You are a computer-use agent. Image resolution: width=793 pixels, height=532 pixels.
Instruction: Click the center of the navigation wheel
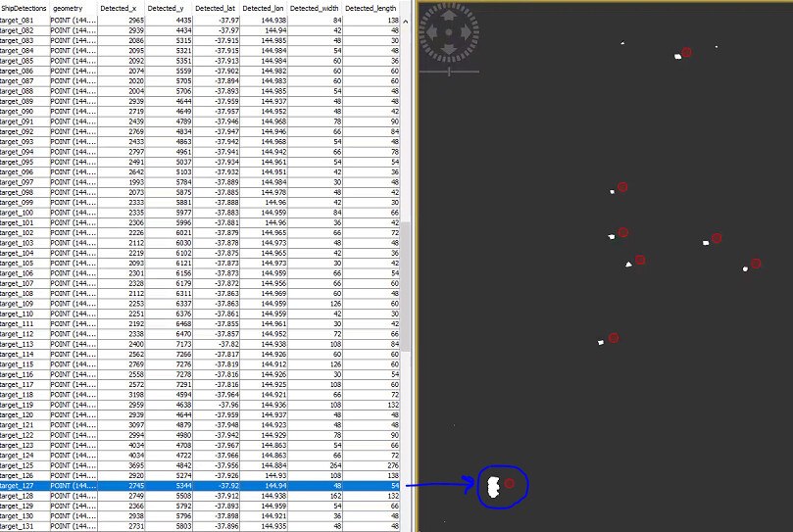[x=448, y=34]
